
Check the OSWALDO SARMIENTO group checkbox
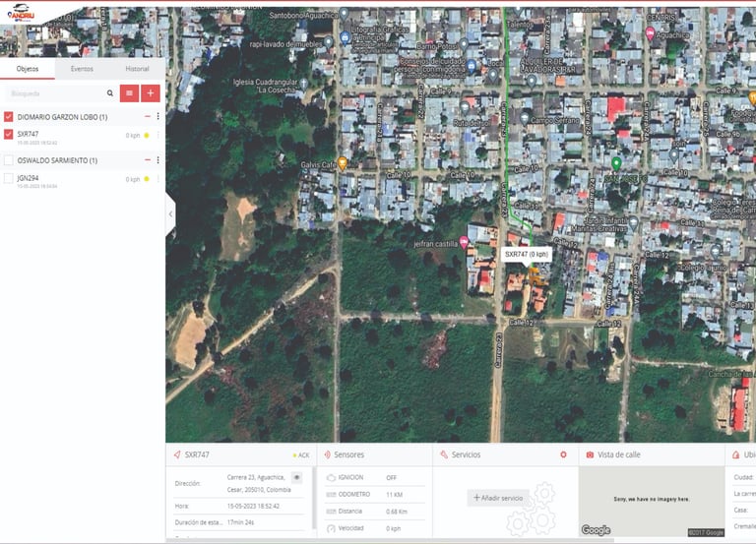[x=8, y=160]
